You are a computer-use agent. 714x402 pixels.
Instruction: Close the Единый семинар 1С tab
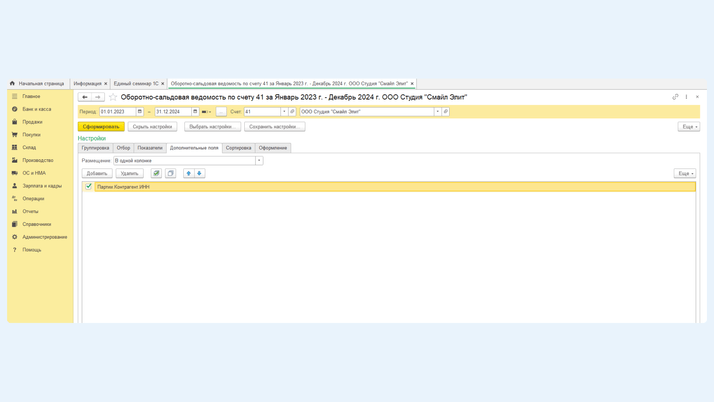coord(163,84)
